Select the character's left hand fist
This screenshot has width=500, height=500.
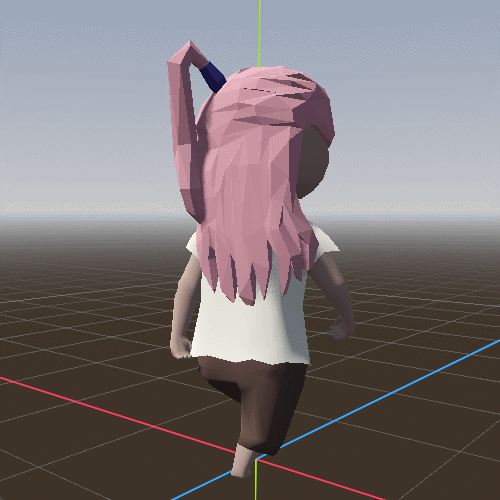181,347
